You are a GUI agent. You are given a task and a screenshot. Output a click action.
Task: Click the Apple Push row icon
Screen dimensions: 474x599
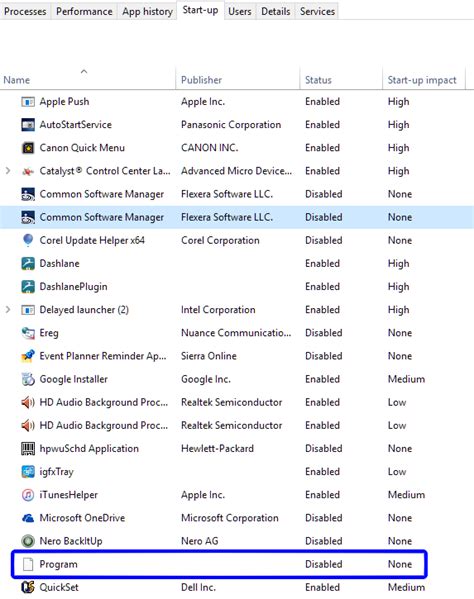(x=28, y=102)
